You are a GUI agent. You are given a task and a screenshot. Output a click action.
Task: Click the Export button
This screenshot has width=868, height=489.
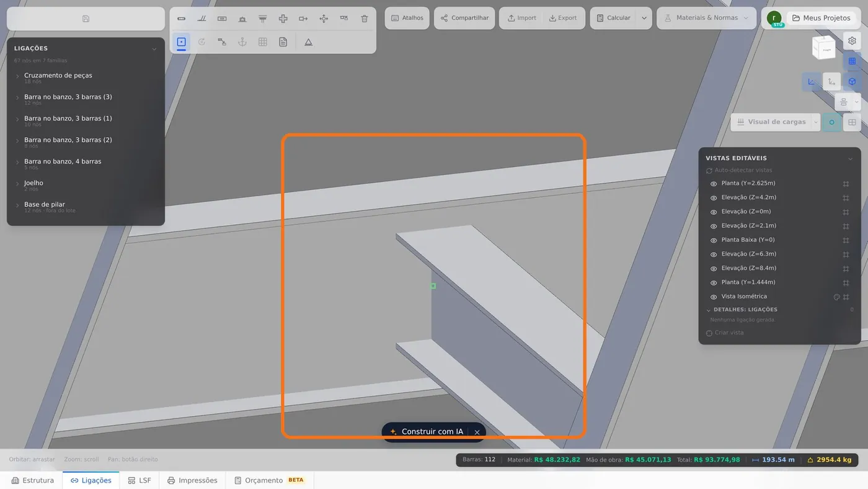pyautogui.click(x=563, y=18)
